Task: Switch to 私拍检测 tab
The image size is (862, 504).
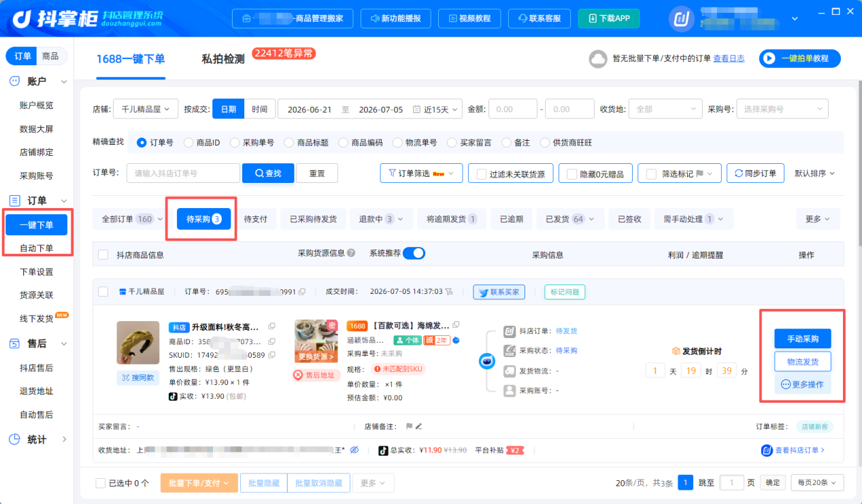Action: [223, 60]
